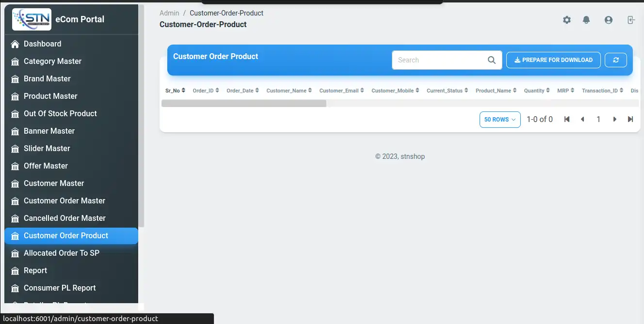The width and height of the screenshot is (644, 324).
Task: Open Customer Order Master menu item
Action: coord(64,201)
